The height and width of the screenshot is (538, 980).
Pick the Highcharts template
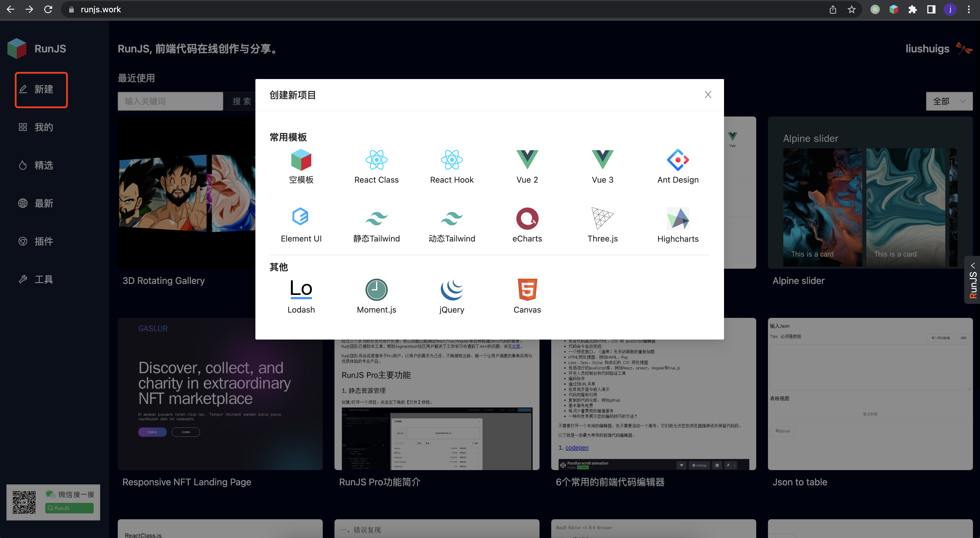(x=677, y=225)
